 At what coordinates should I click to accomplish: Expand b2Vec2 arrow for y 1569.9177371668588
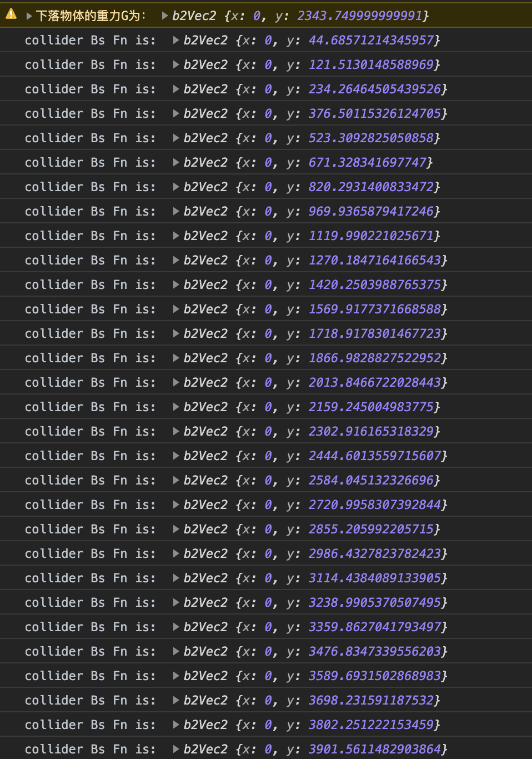click(176, 309)
